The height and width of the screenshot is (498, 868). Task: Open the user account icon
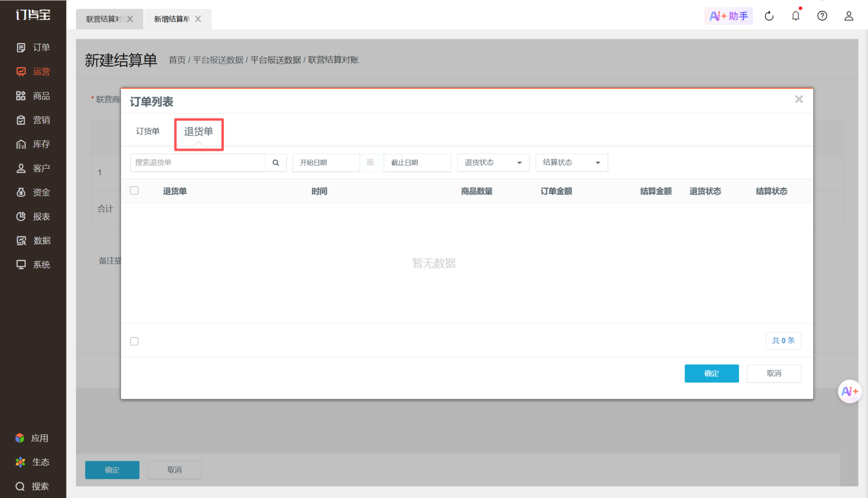tap(849, 16)
